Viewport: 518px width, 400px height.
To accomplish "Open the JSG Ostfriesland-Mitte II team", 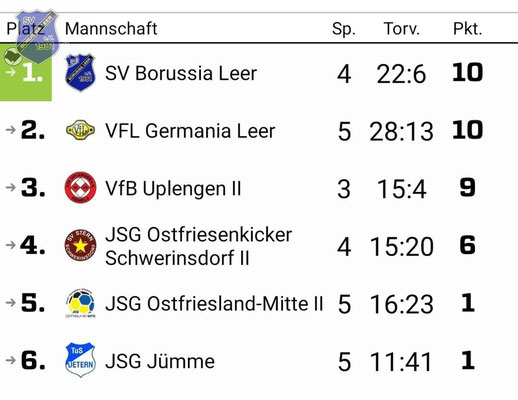I will [x=214, y=304].
